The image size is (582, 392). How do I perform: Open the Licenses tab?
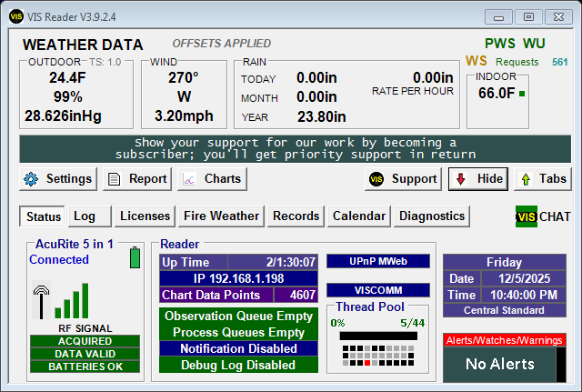point(145,216)
